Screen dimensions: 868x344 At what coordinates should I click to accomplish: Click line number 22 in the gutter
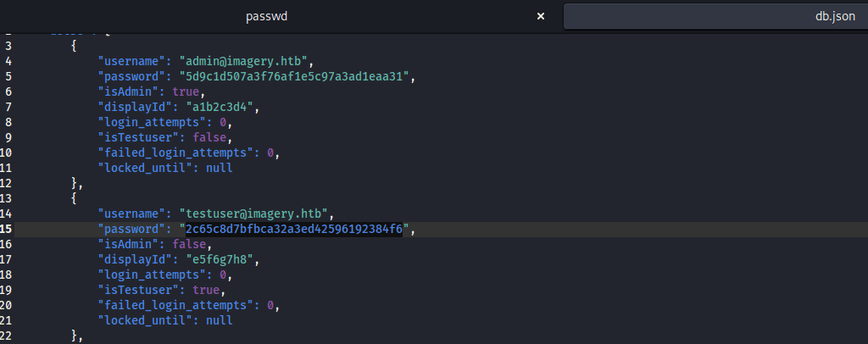[x=7, y=336]
